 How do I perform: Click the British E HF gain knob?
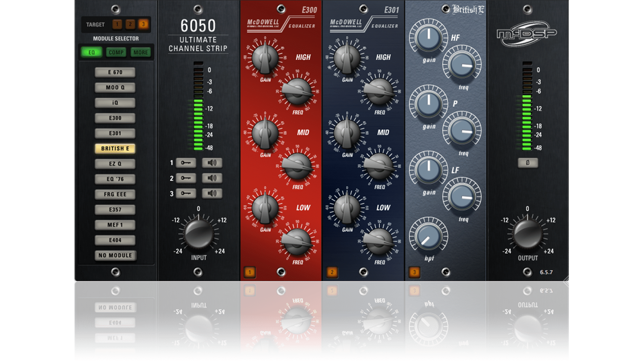pyautogui.click(x=428, y=38)
